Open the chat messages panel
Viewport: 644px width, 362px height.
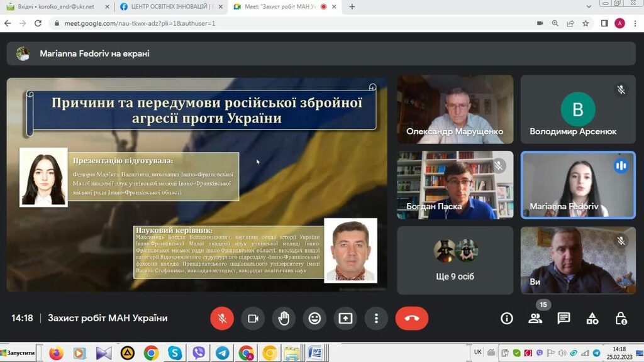563,319
